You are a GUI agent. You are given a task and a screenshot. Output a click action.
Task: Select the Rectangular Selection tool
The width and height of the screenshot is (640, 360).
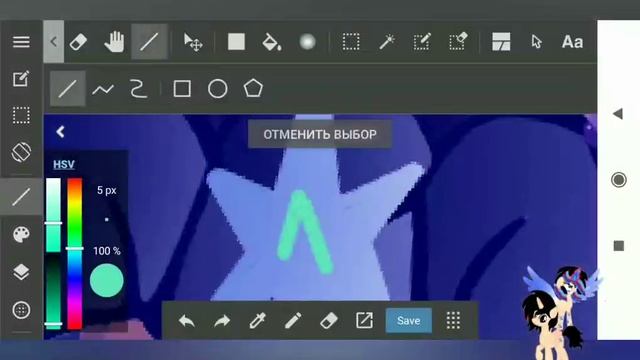click(x=351, y=42)
